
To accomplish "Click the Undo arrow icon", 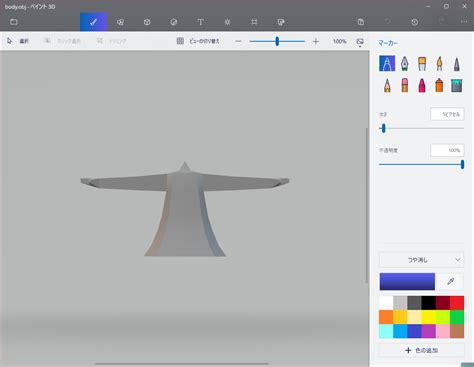I will pos(387,22).
